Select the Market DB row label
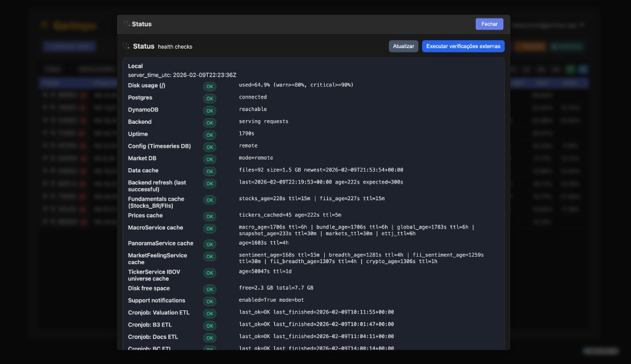The height and width of the screenshot is (364, 631). pos(142,158)
